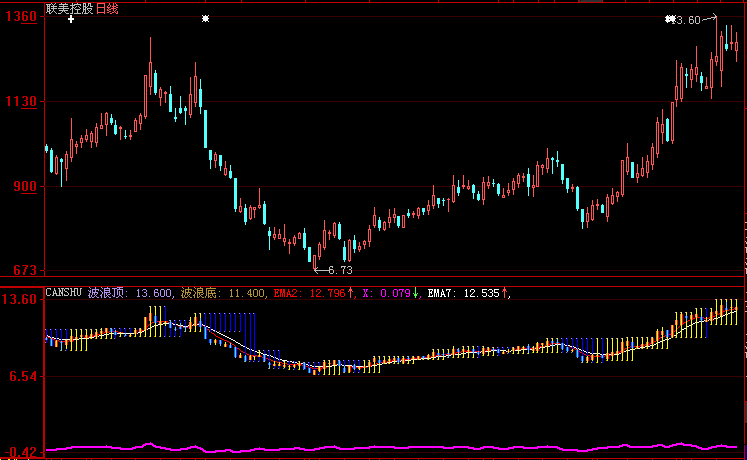Click the white asterisk marker above candles
The image size is (747, 460).
pos(205,19)
